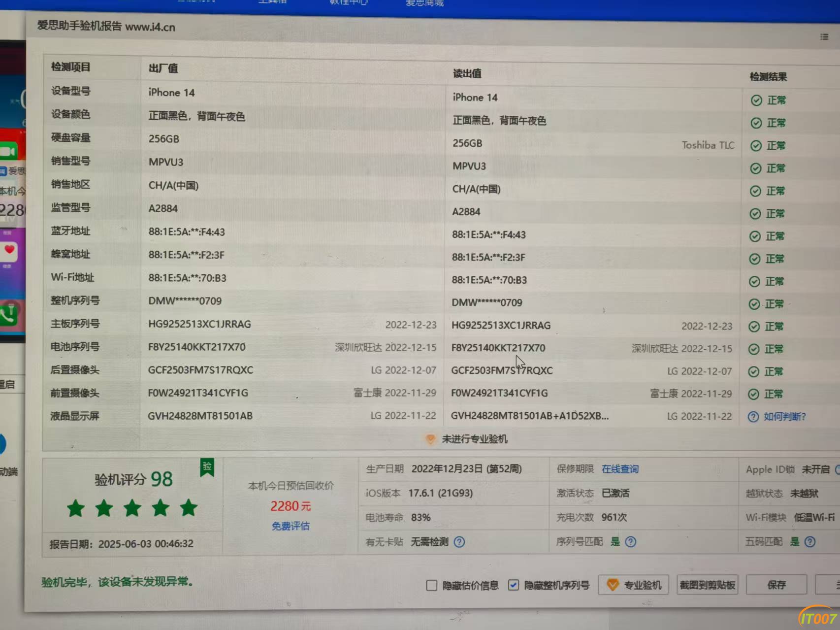The height and width of the screenshot is (630, 840).
Task: Select the battery serial F8Y25140KKT217X70 read value
Action: pos(498,348)
